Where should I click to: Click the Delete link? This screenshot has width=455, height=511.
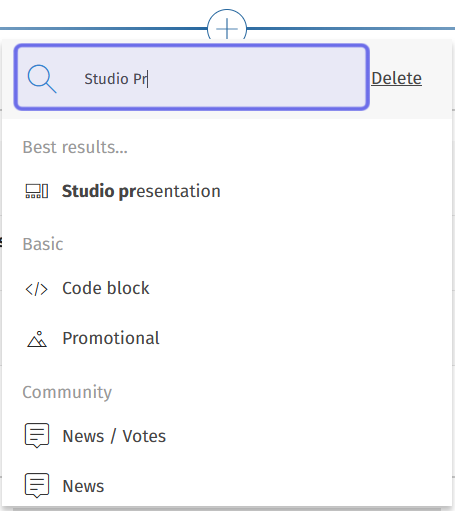coord(396,78)
